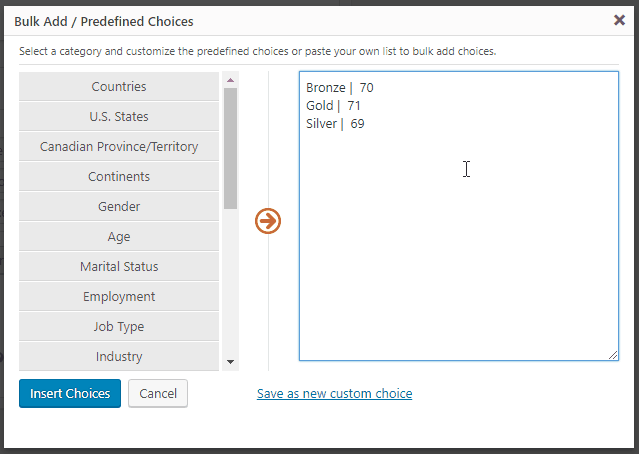Choose Canadian Province/Territory category
The image size is (639, 454).
pos(119,146)
